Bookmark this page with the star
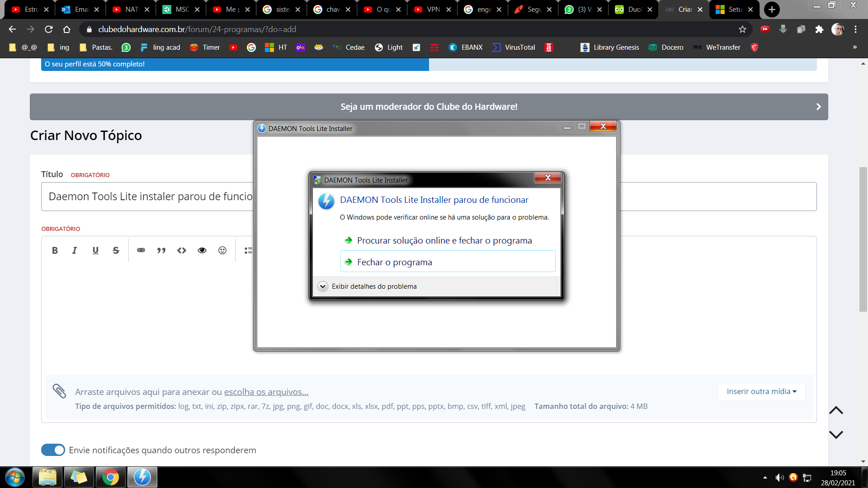This screenshot has height=488, width=868. coord(742,29)
